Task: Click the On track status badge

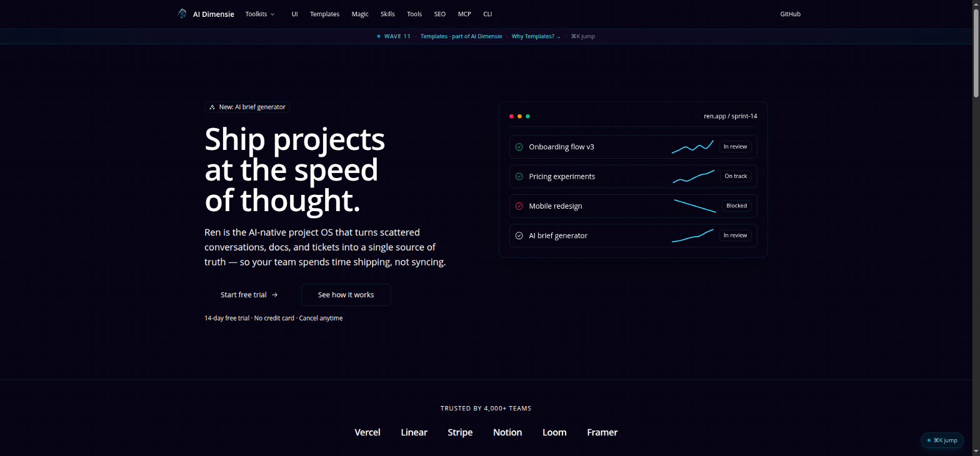Action: [736, 176]
